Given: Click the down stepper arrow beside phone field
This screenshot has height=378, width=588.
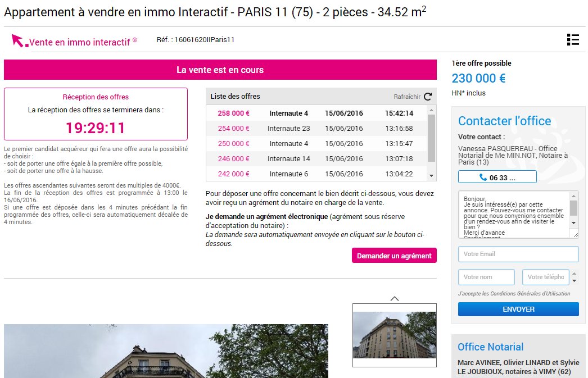Looking at the screenshot, I should [575, 281].
